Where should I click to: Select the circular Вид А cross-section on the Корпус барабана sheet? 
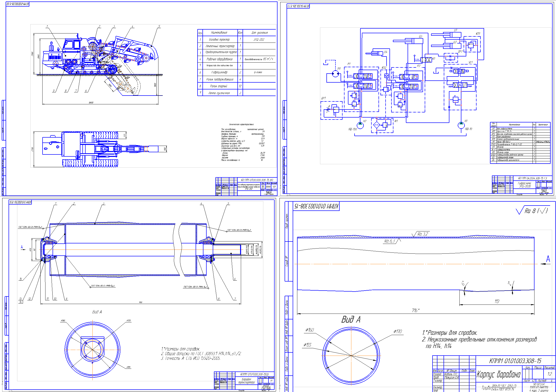[351, 356]
